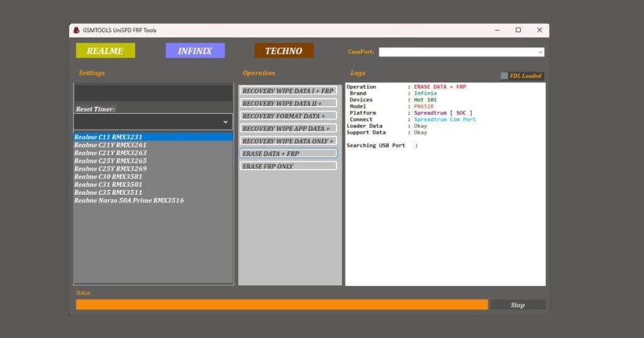Image resolution: width=644 pixels, height=338 pixels.
Task: Open the Reset Timer dropdown
Action: coord(153,122)
